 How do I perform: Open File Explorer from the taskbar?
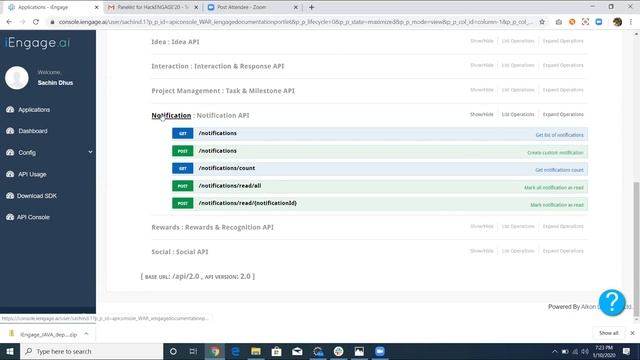pos(256,351)
